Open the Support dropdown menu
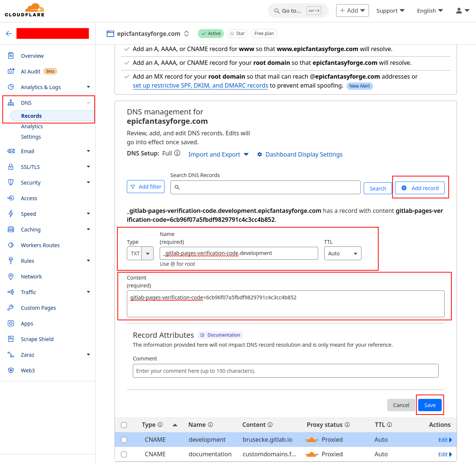The image size is (476, 463). 390,10
